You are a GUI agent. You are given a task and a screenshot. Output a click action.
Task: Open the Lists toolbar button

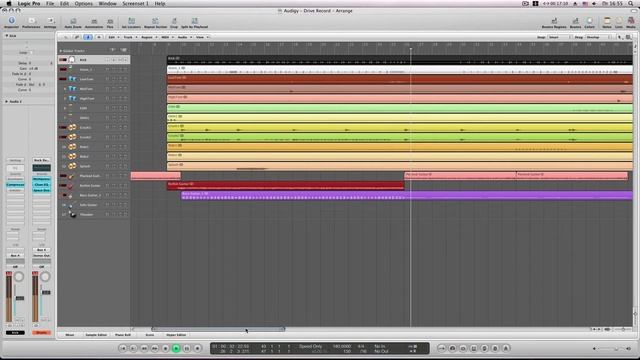coord(619,22)
